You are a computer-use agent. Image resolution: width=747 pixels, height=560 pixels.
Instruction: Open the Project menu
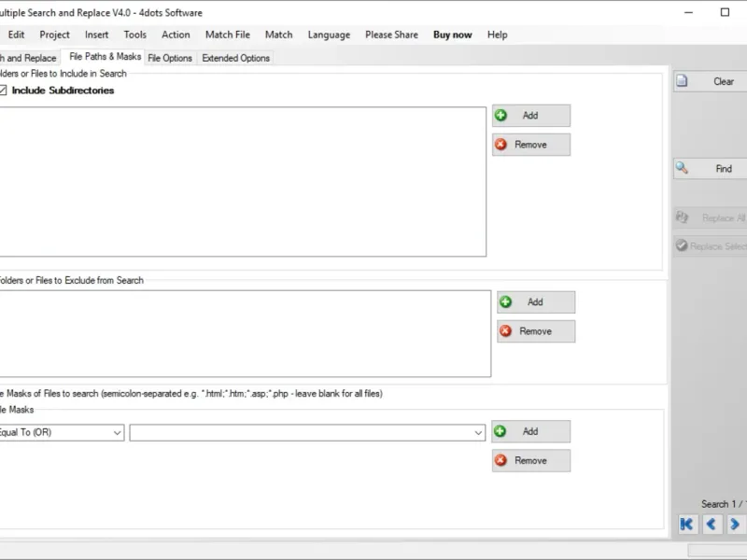click(x=55, y=35)
